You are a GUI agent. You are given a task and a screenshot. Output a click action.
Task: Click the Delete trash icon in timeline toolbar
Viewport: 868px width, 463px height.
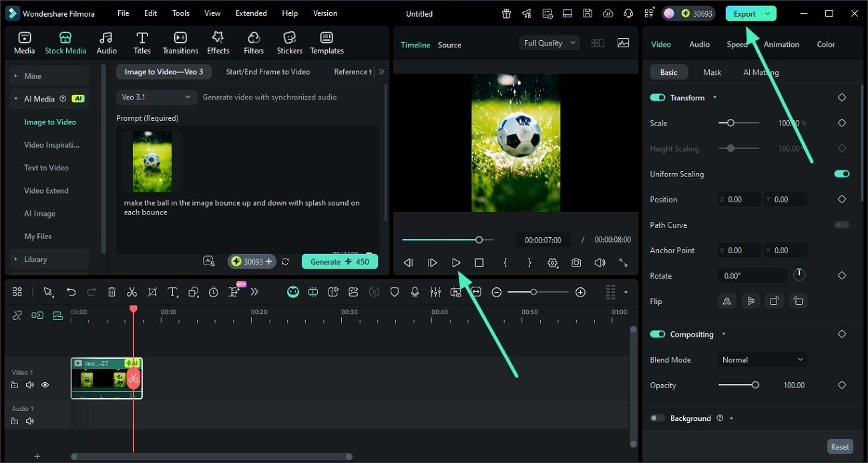pos(112,292)
